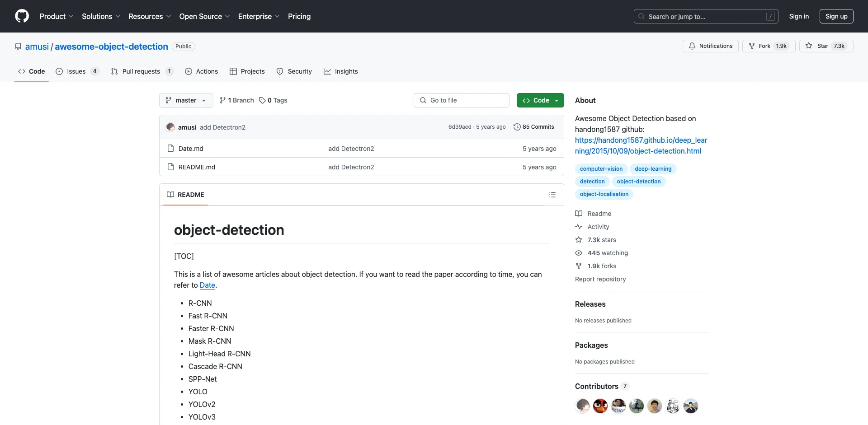This screenshot has height=425, width=868.
Task: Open the Pricing page
Action: click(x=299, y=16)
